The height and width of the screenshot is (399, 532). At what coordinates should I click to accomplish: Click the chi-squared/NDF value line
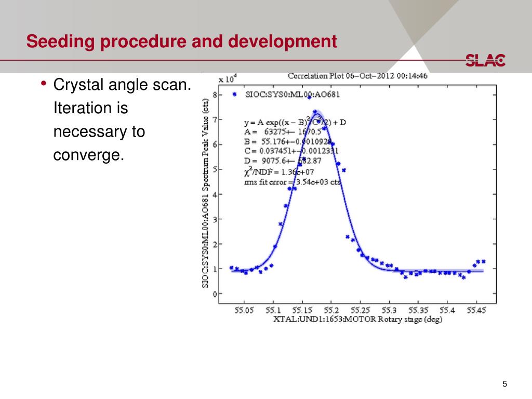pos(279,171)
